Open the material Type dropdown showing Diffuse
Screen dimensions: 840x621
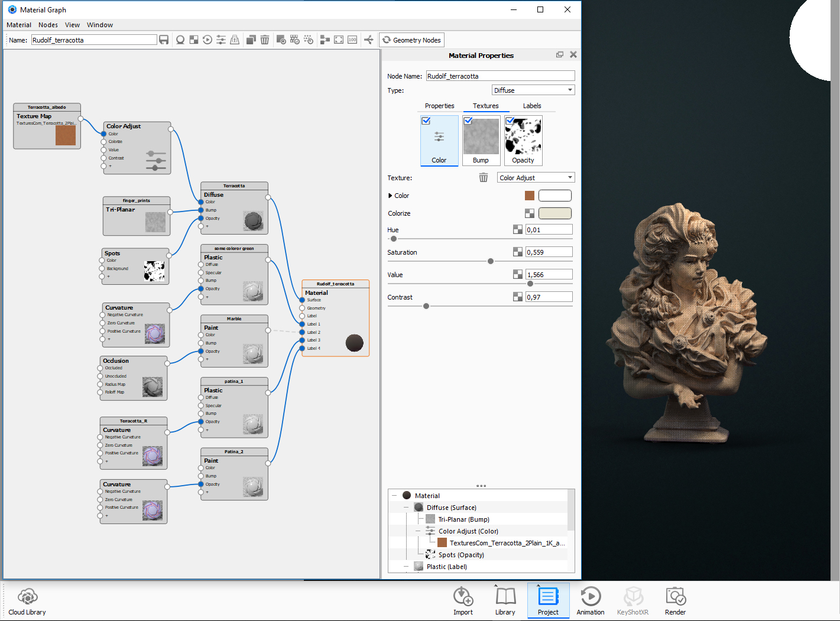coord(533,90)
